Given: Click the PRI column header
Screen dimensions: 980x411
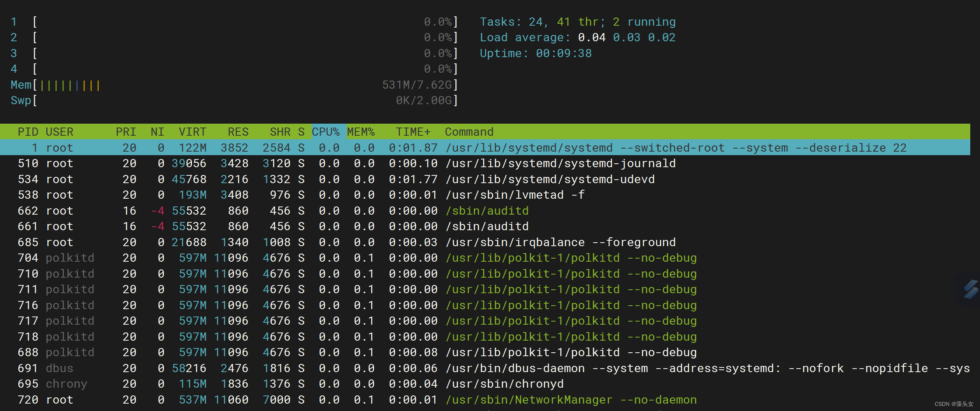Looking at the screenshot, I should point(126,132).
